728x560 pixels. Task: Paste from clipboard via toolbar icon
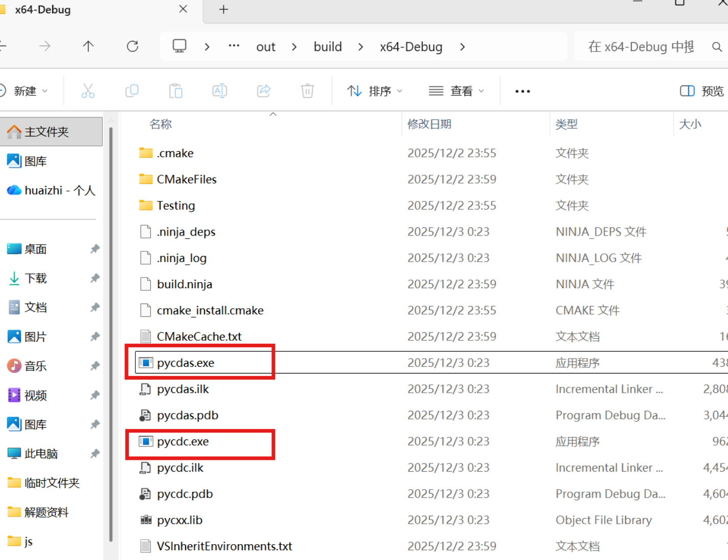point(175,90)
